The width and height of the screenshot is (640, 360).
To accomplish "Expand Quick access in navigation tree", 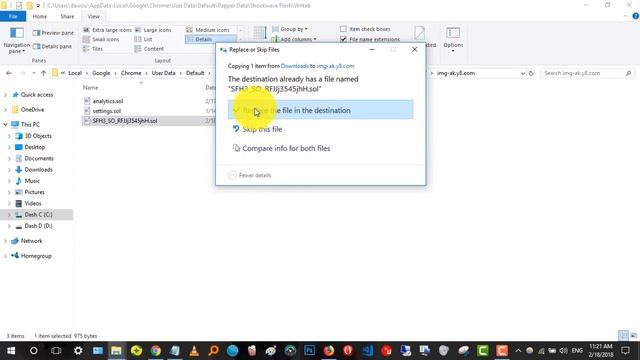I will (x=5, y=95).
